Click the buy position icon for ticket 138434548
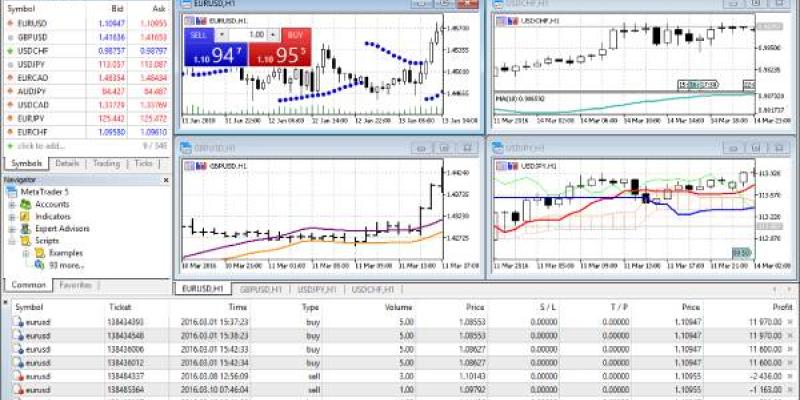This screenshot has width=800, height=400. [18, 336]
